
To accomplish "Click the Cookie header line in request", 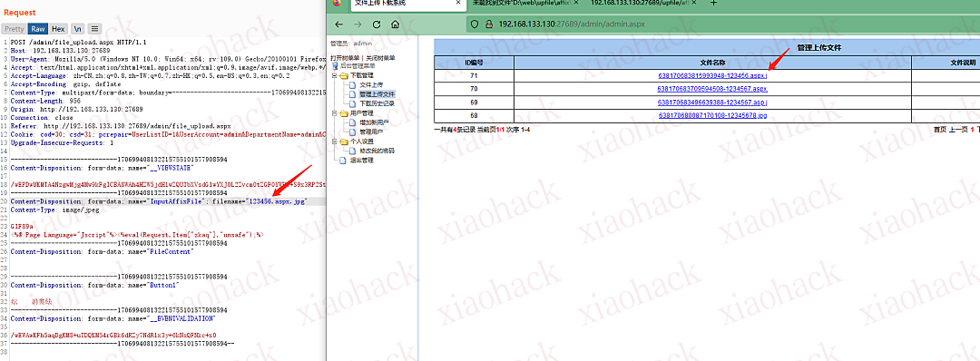I will click(168, 134).
